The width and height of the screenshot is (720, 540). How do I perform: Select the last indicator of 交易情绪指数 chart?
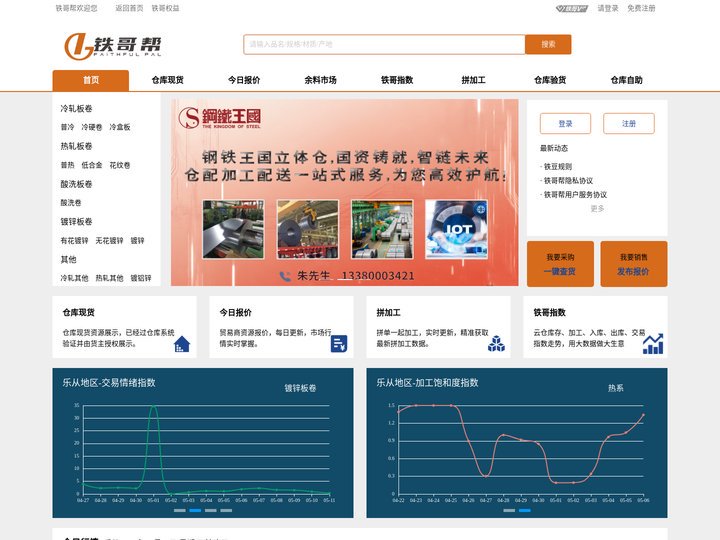point(226,510)
